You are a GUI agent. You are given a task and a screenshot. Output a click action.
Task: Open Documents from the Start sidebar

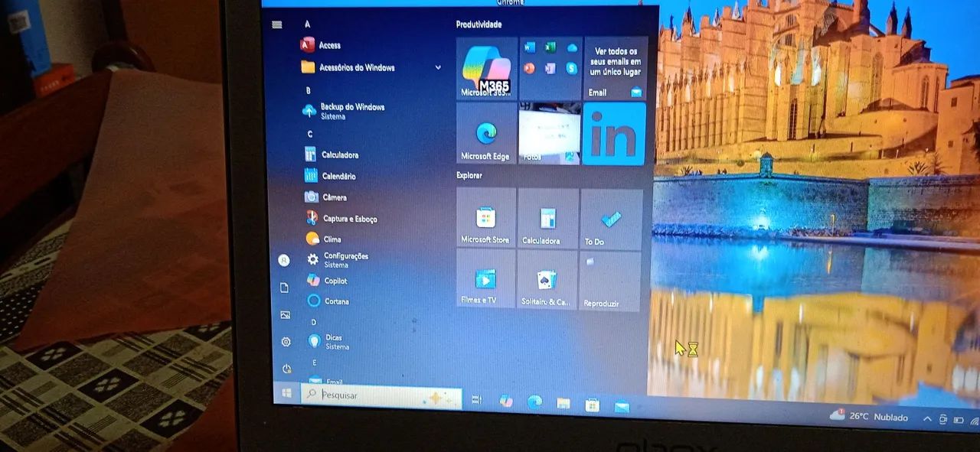[285, 288]
